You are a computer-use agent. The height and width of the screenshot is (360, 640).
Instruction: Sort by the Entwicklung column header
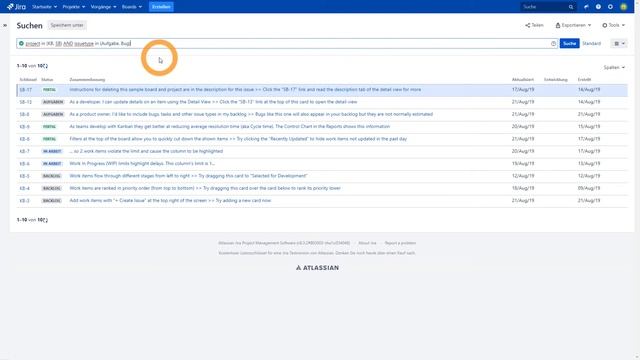pyautogui.click(x=556, y=80)
